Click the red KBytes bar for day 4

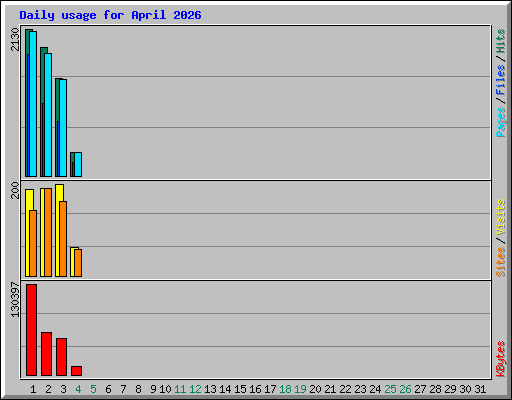76,371
